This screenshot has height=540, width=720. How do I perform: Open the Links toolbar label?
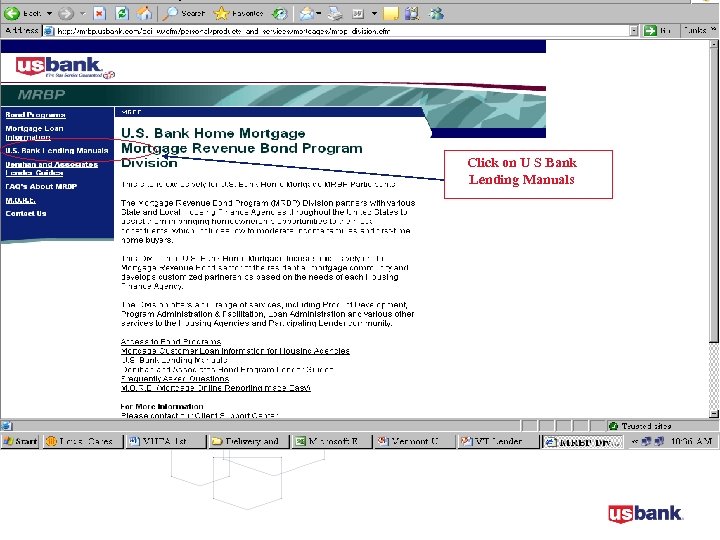pos(695,30)
